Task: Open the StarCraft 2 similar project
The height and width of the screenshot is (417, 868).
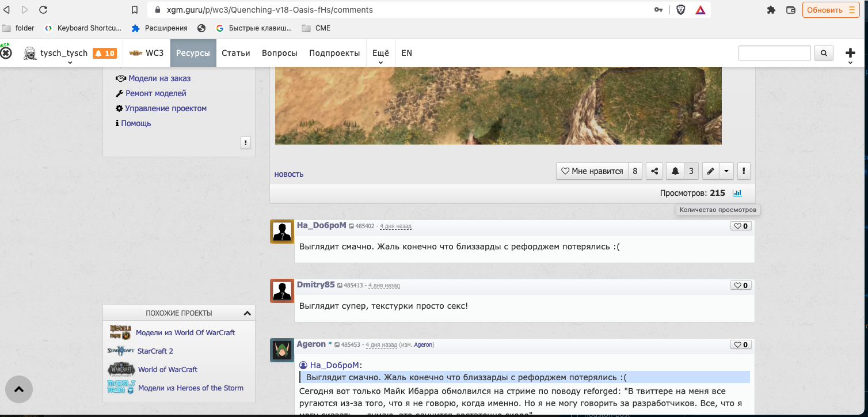Action: 155,351
